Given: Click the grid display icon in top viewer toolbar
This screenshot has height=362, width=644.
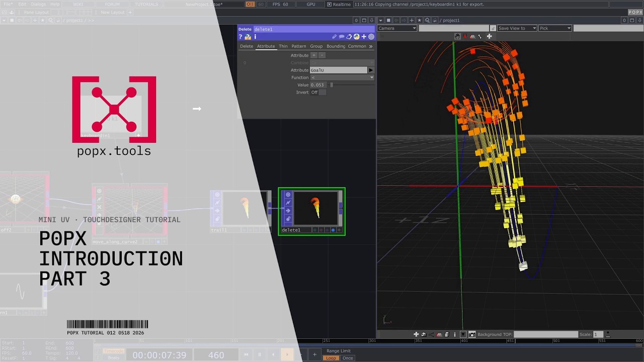Looking at the screenshot, I should click(472, 36).
